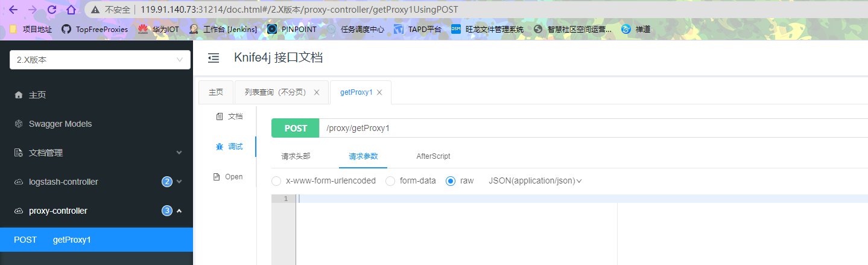868x265 pixels.
Task: Go to 主页 in the sidebar
Action: point(37,95)
